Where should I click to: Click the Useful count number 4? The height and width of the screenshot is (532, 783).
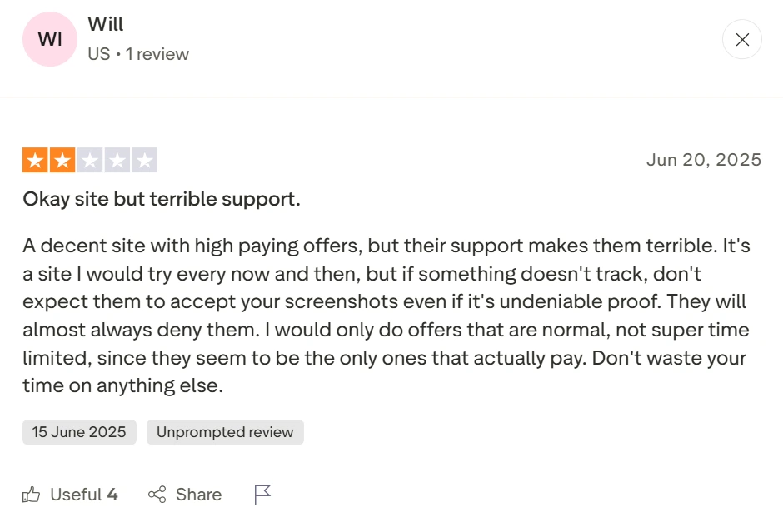[112, 495]
